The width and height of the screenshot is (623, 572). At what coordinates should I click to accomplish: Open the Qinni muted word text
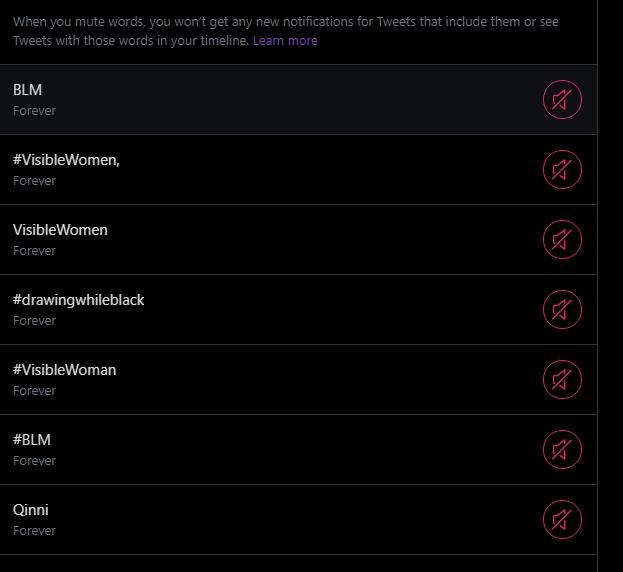31,510
